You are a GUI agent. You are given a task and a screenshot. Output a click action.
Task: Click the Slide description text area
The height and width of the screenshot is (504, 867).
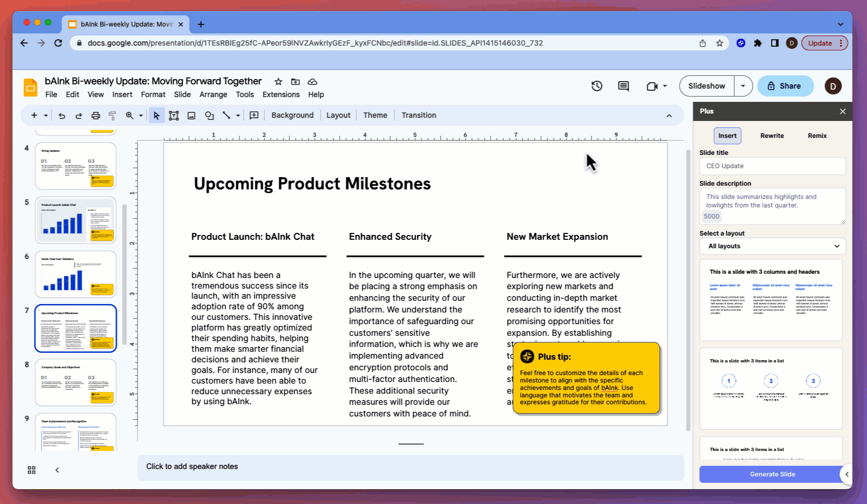(x=772, y=206)
